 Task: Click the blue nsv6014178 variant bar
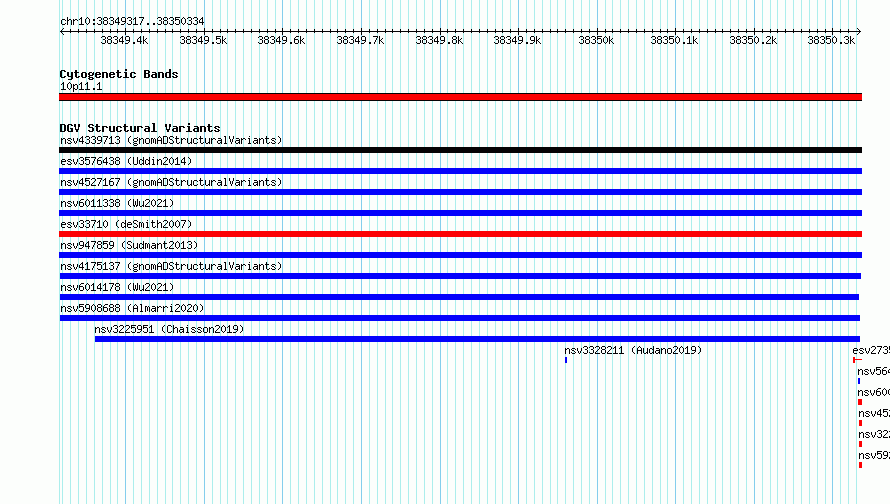coord(459,297)
